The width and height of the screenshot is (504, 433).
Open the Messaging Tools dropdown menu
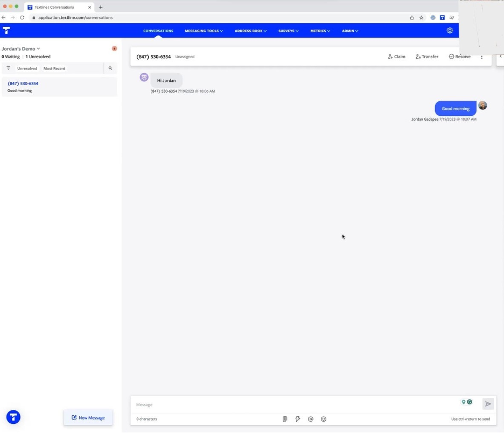tap(204, 31)
